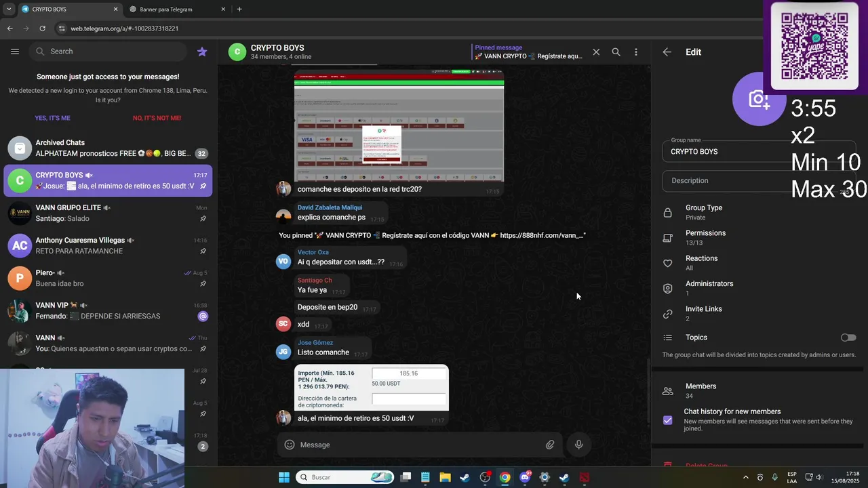Record voice message with microphone button
Viewport: 868px width, 488px height.
pos(578,445)
